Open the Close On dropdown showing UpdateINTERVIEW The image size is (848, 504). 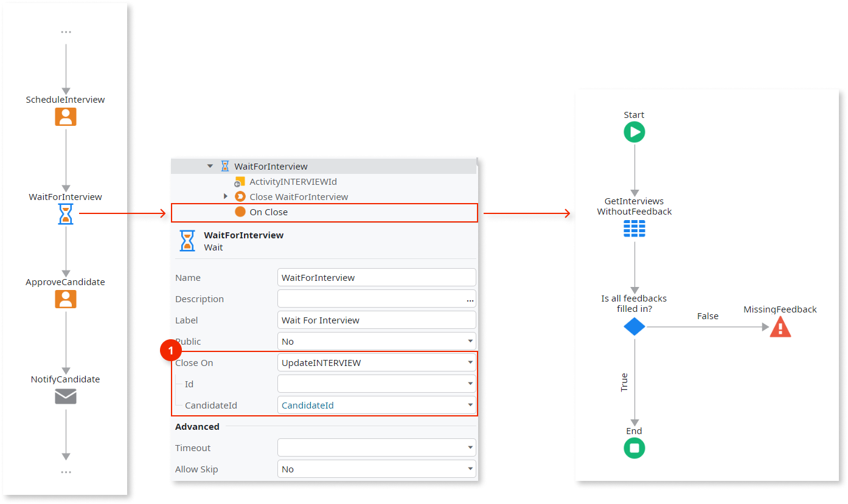point(470,362)
